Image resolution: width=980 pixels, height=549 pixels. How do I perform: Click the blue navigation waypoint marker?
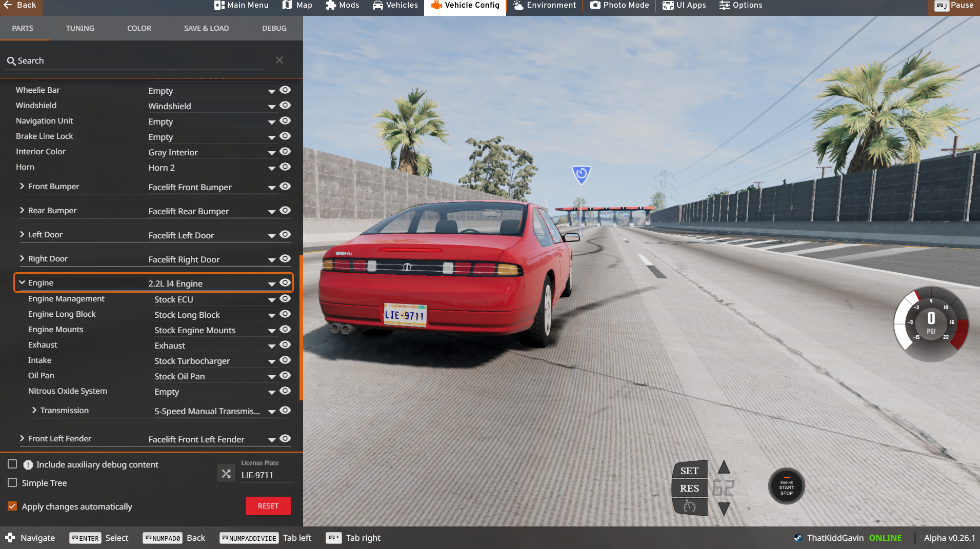coord(582,175)
